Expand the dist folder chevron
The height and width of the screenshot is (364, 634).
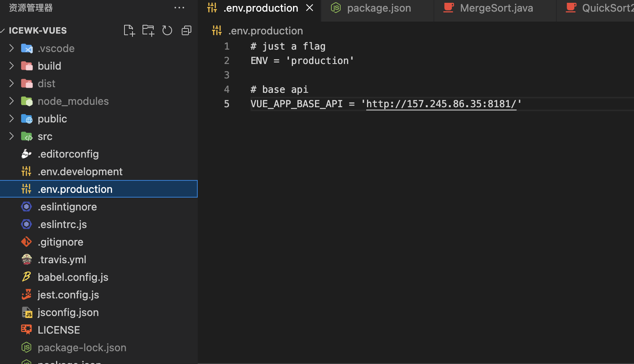pos(11,83)
